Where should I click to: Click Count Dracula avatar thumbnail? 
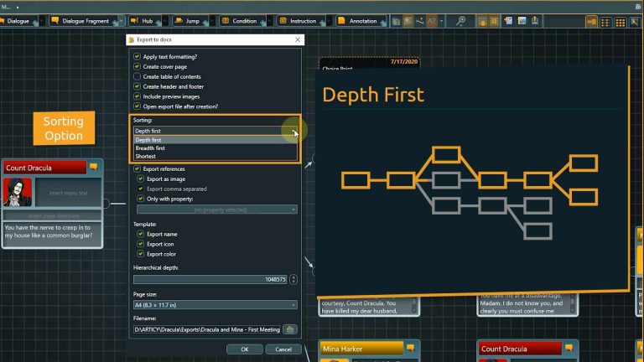[18, 192]
